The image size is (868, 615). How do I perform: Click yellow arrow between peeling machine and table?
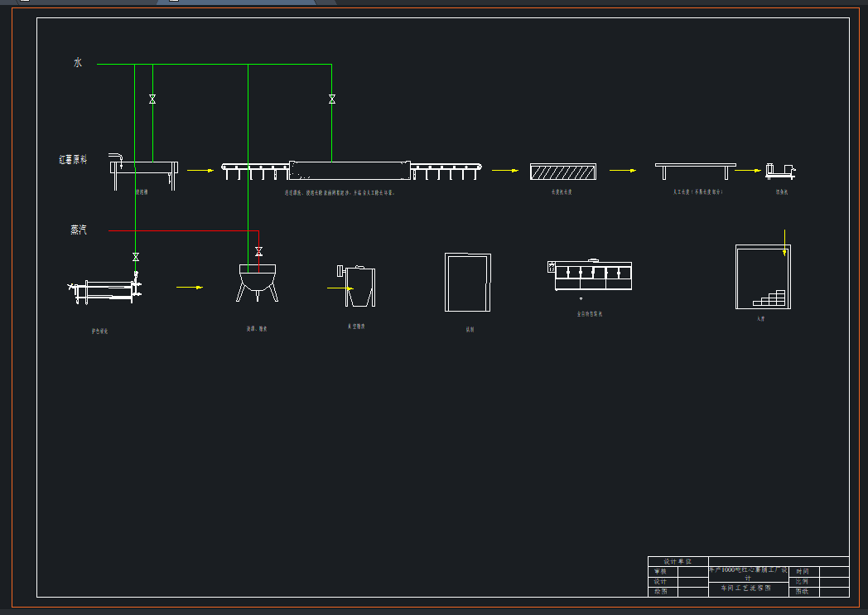pos(623,171)
